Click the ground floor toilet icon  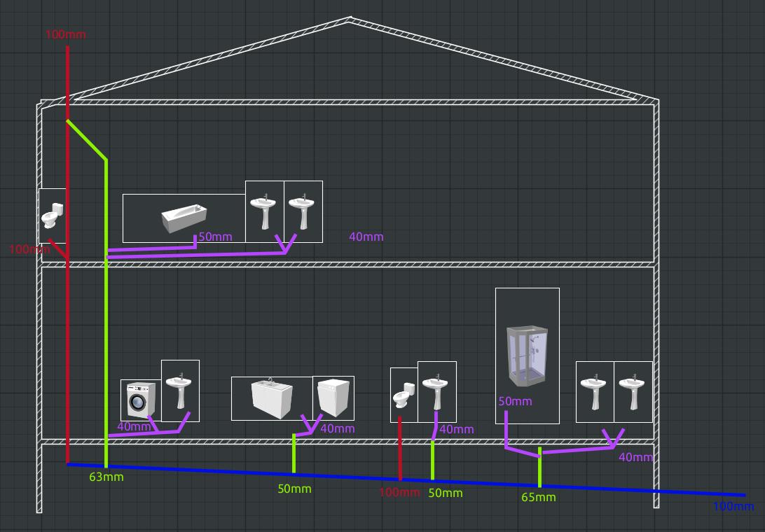pos(404,396)
